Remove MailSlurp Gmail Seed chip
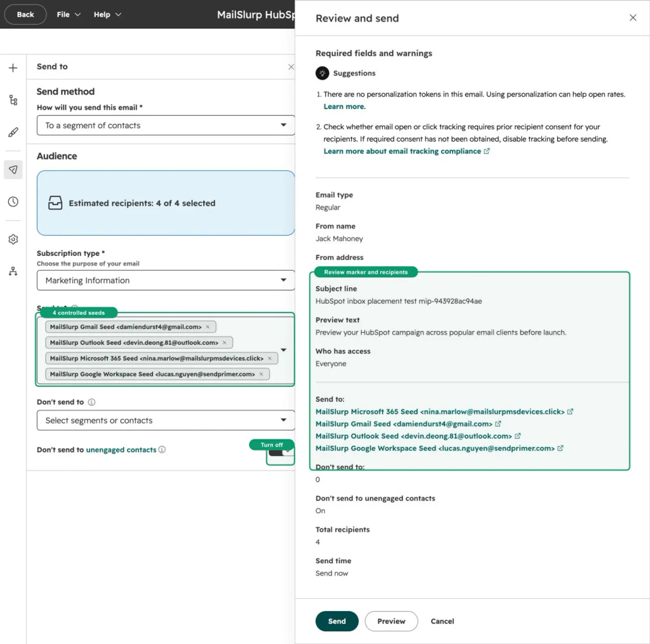Image resolution: width=650 pixels, height=644 pixels. pyautogui.click(x=208, y=327)
